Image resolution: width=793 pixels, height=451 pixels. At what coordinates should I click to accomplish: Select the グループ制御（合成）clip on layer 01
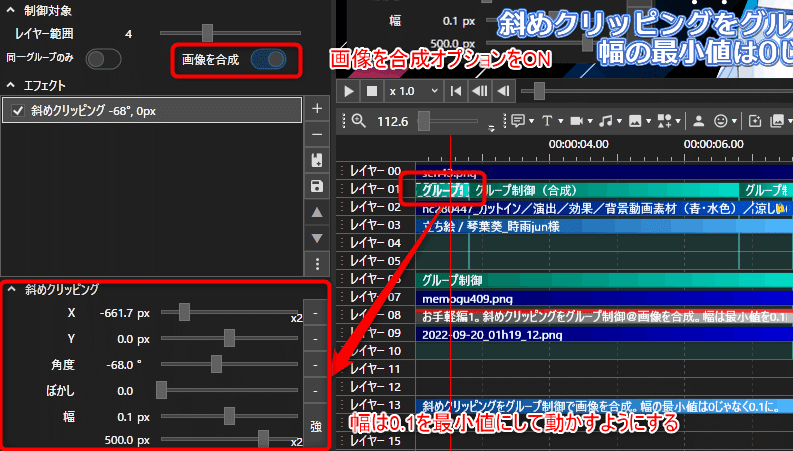coord(604,191)
